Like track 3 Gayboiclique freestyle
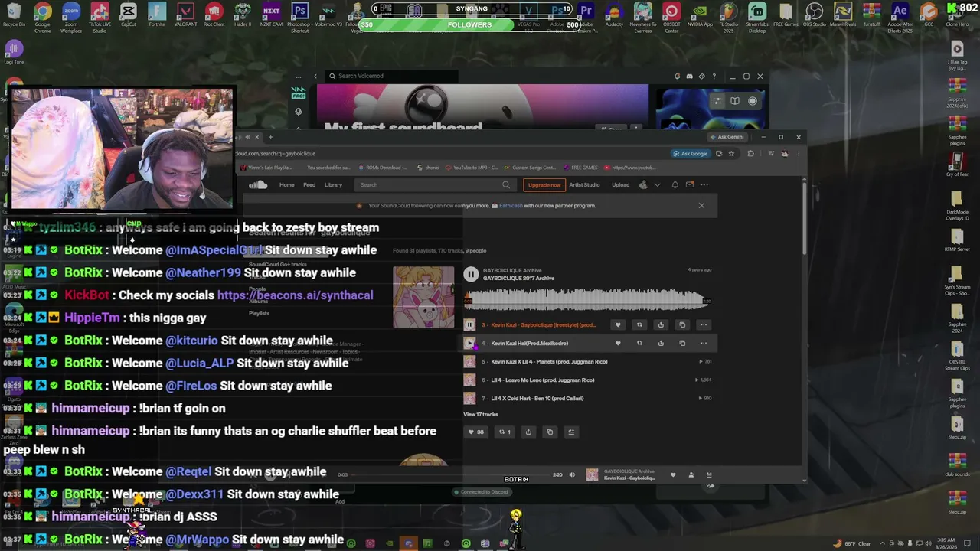 pos(618,324)
